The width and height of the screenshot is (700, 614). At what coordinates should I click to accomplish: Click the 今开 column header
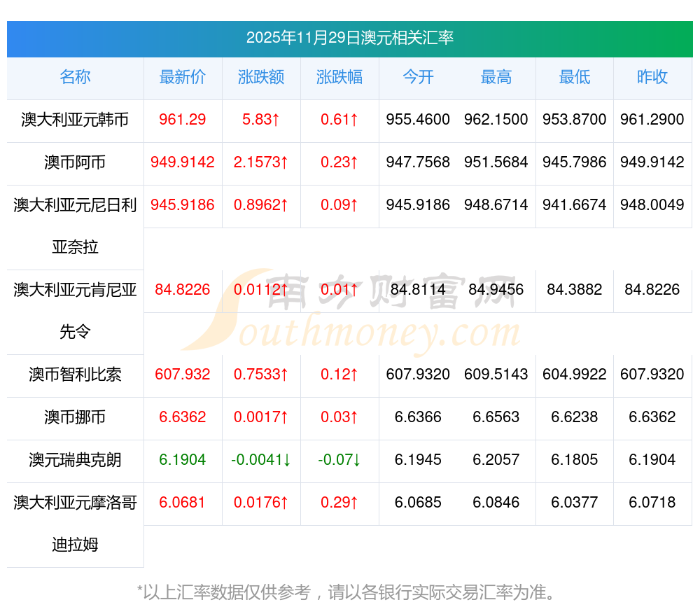coord(418,78)
